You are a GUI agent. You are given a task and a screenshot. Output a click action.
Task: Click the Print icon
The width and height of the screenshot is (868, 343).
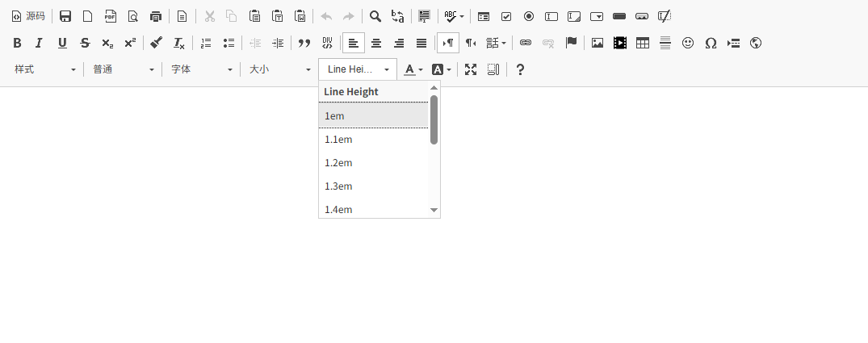point(156,16)
